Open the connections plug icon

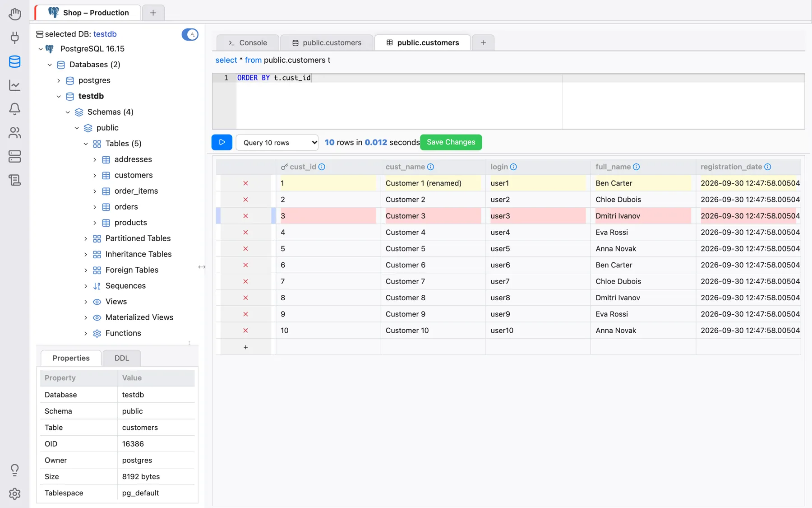tap(14, 37)
